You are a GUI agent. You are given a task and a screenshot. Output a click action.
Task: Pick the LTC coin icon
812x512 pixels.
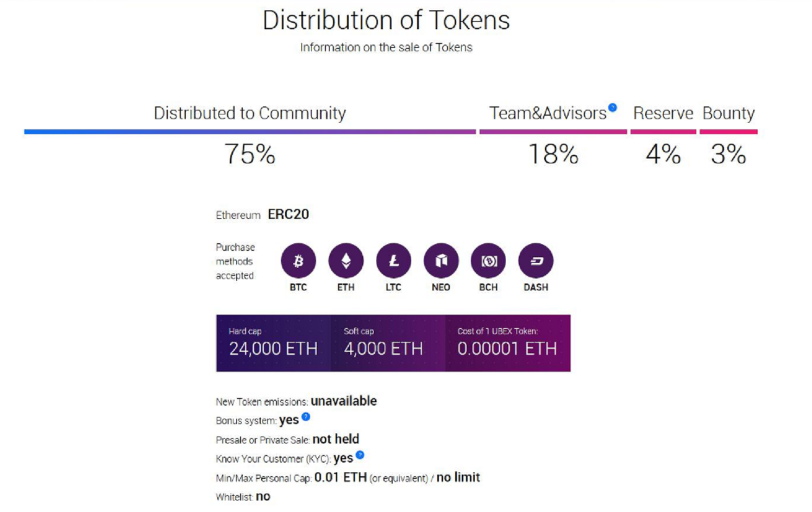coord(393,261)
